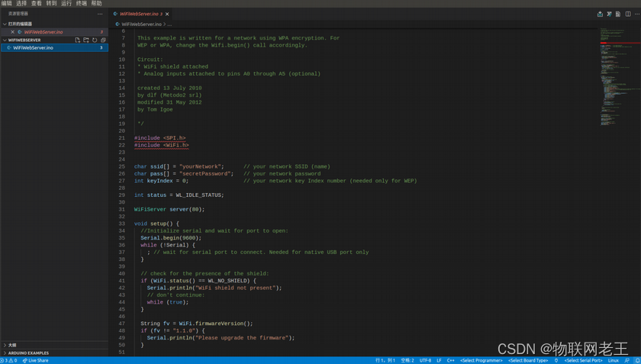Refresh the WIFIWEBSERVER explorer
Viewport: 641px width, 364px height.
coord(95,40)
